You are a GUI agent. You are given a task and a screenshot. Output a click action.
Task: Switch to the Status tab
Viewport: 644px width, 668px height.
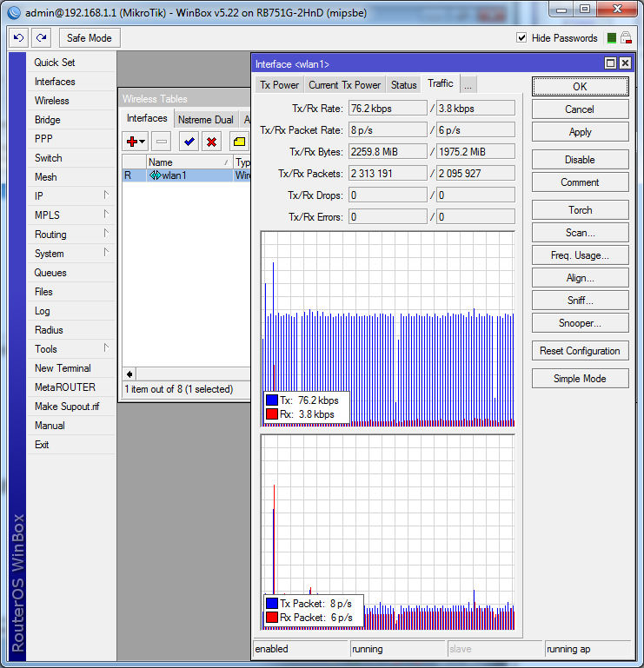[x=403, y=85]
